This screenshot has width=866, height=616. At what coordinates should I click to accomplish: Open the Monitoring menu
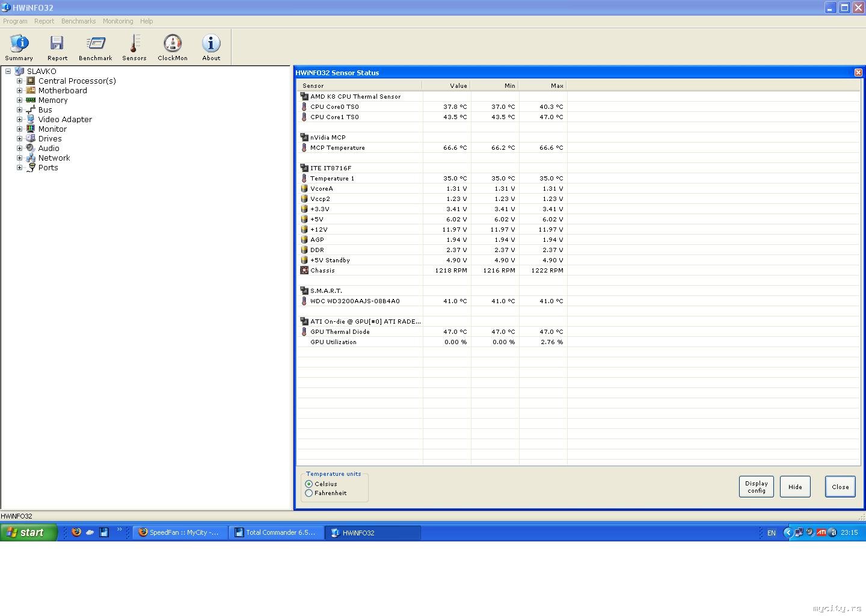(x=118, y=21)
